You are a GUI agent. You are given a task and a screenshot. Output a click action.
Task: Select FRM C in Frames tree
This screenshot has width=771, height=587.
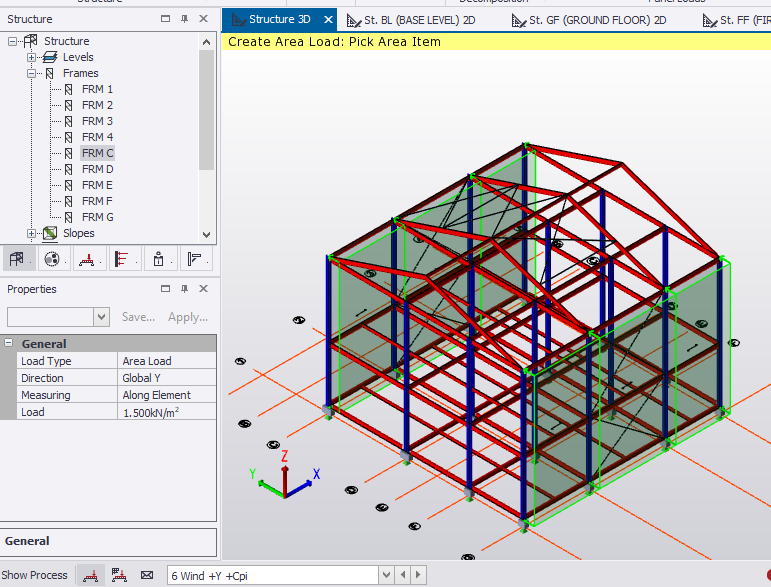tap(97, 153)
